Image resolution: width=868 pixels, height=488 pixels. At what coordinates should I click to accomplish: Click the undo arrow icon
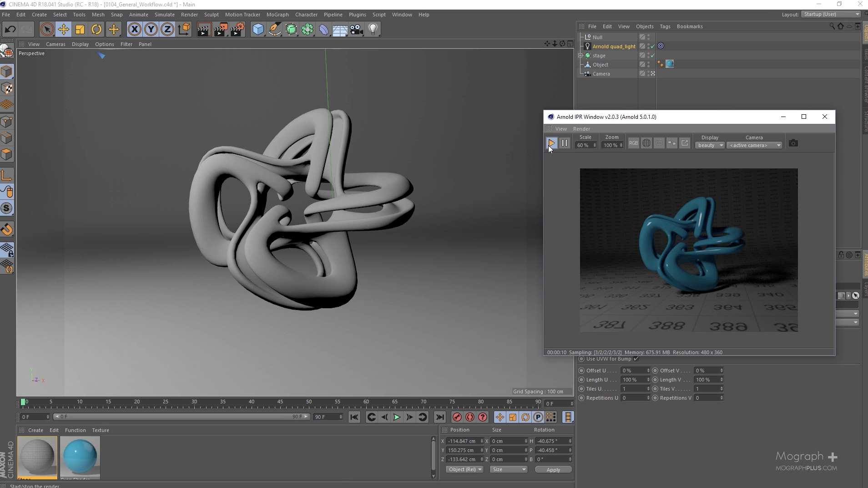pos(10,30)
